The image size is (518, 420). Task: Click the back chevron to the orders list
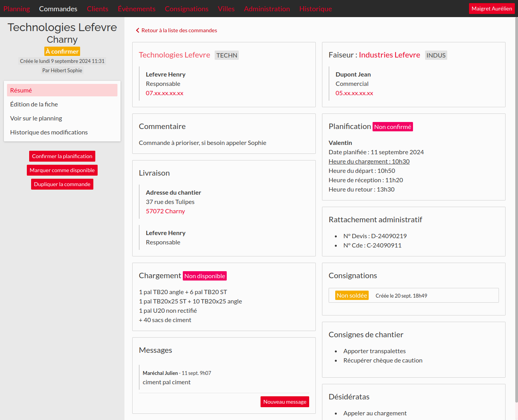[x=138, y=30]
